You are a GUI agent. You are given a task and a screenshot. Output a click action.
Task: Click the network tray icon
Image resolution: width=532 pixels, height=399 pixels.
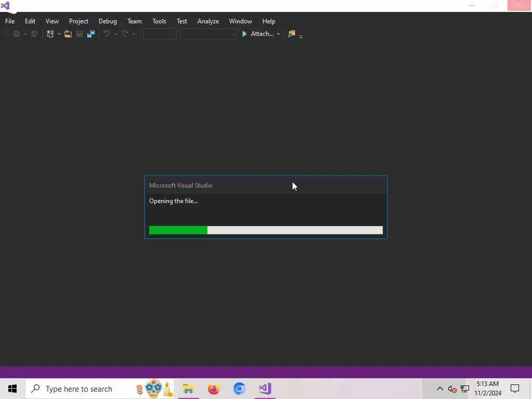coord(465,389)
